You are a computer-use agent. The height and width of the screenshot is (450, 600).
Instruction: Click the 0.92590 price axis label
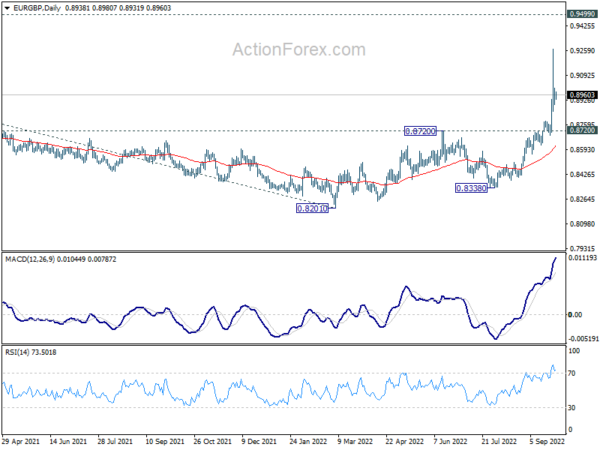(x=582, y=51)
